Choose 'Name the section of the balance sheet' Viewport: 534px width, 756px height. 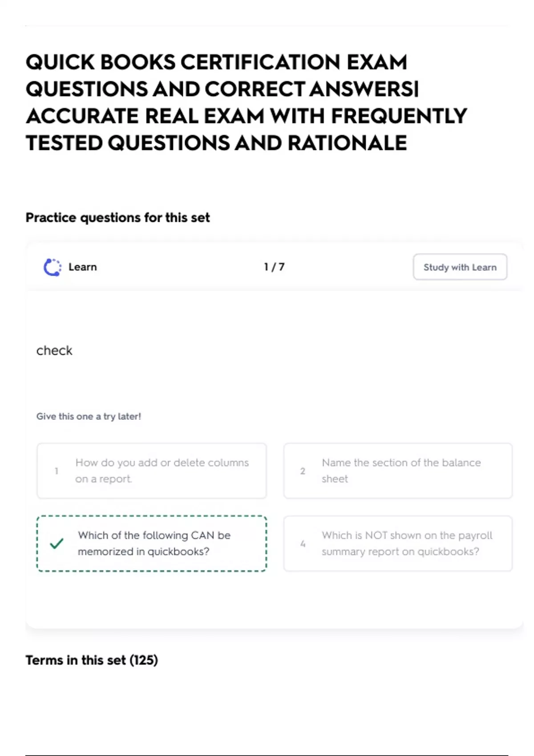(x=398, y=470)
